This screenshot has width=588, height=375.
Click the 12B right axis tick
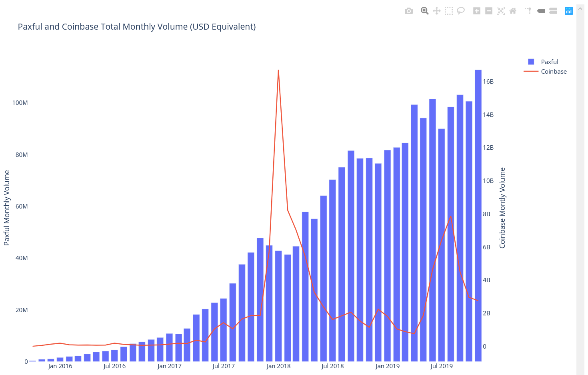tap(488, 148)
